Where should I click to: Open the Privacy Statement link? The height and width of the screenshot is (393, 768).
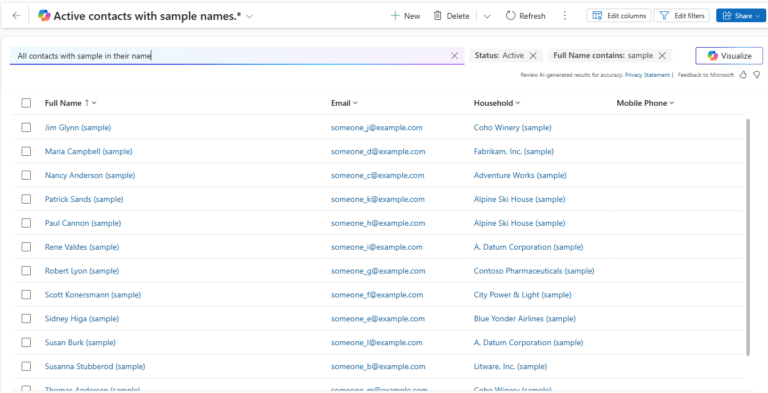pos(647,75)
